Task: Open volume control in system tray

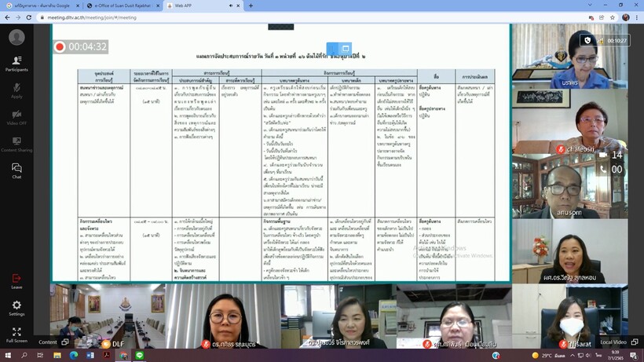Action: pyautogui.click(x=588, y=356)
